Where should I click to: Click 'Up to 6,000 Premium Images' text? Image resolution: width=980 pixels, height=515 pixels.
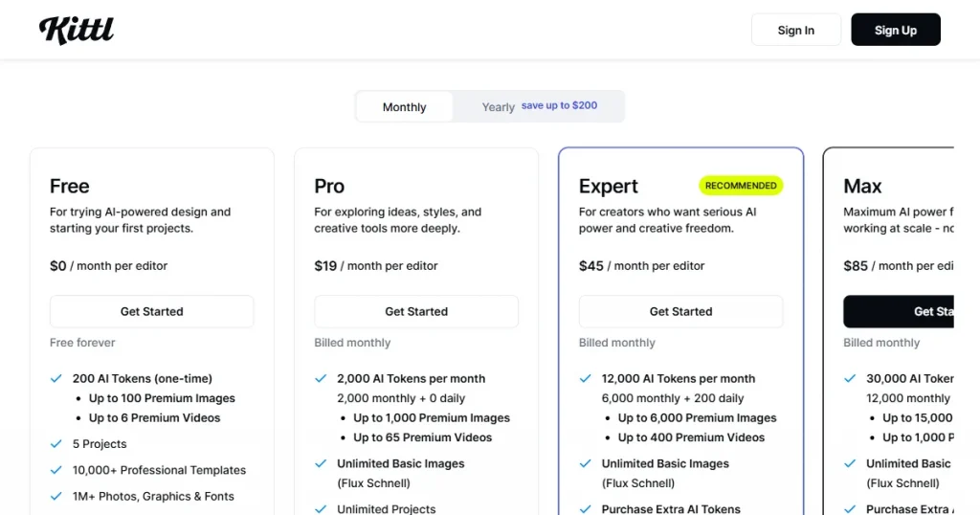[x=697, y=417]
